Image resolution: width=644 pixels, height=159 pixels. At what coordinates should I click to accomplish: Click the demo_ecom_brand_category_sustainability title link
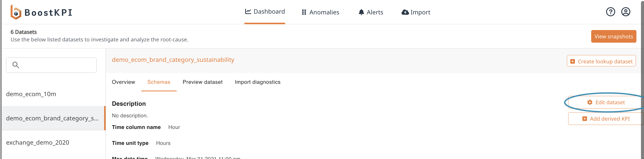click(x=173, y=60)
